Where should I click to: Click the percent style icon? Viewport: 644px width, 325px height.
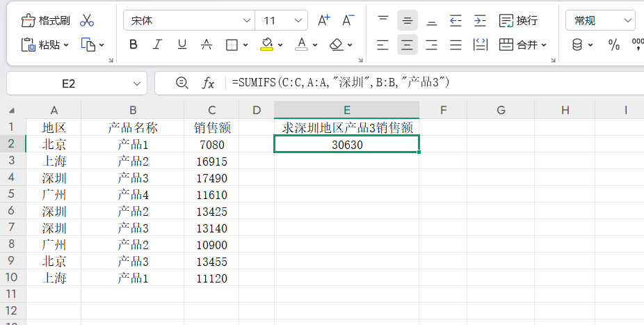(614, 45)
